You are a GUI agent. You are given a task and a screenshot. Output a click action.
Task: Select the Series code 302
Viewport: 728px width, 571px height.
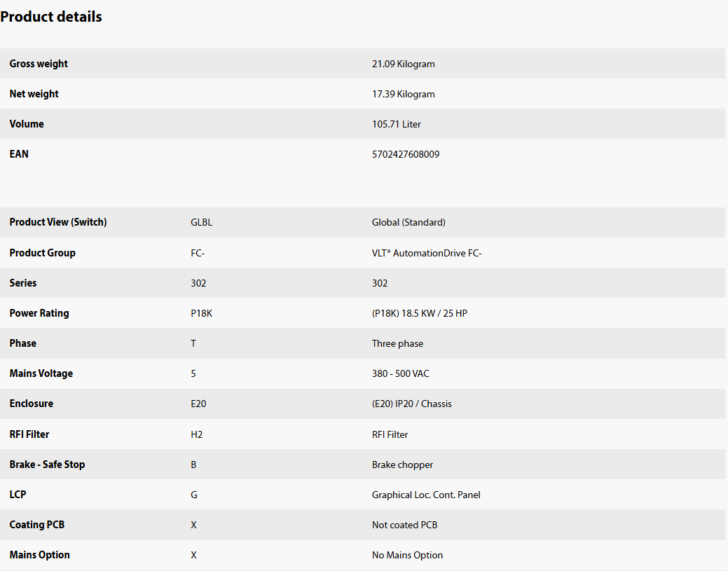click(x=198, y=283)
